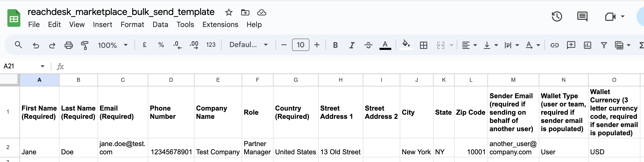
Task: Create a filter
Action: (604, 45)
